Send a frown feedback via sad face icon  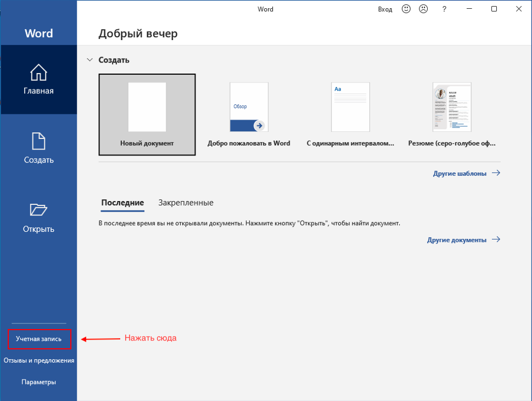423,9
